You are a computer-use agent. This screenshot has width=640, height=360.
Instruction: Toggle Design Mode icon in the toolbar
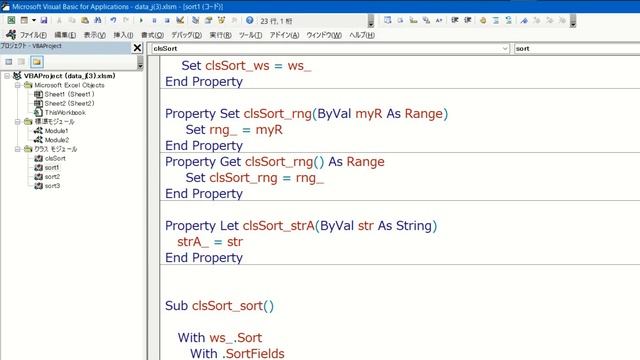180,20
